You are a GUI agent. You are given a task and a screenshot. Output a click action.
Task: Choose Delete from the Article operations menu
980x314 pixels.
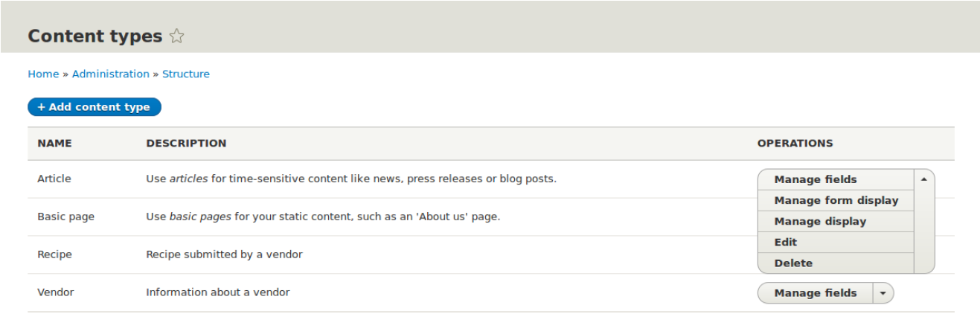[x=793, y=263]
